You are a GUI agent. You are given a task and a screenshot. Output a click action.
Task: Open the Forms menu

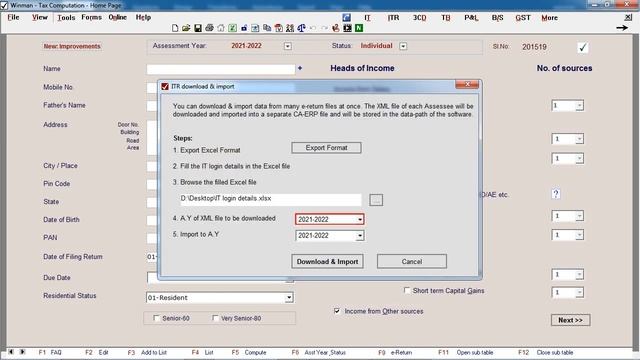coord(91,17)
